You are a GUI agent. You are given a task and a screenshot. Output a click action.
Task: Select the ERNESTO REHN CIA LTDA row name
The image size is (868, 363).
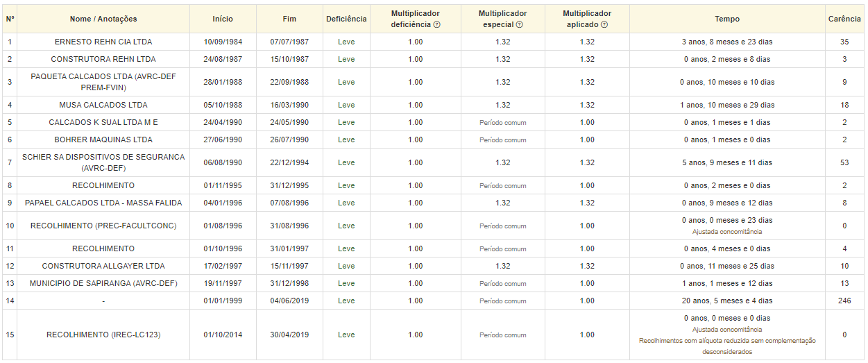click(103, 42)
